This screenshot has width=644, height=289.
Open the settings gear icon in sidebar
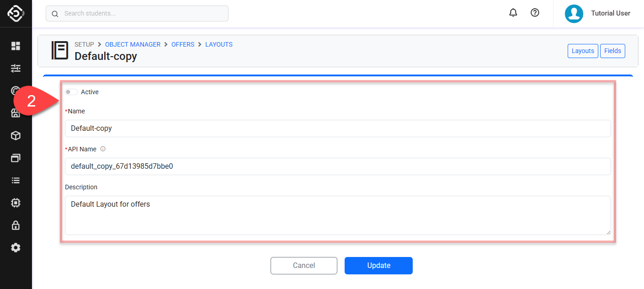coord(16,247)
